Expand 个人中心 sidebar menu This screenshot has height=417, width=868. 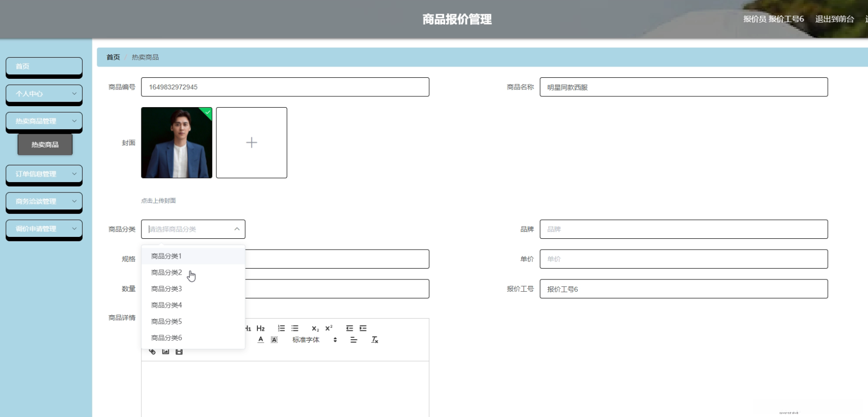coord(44,93)
